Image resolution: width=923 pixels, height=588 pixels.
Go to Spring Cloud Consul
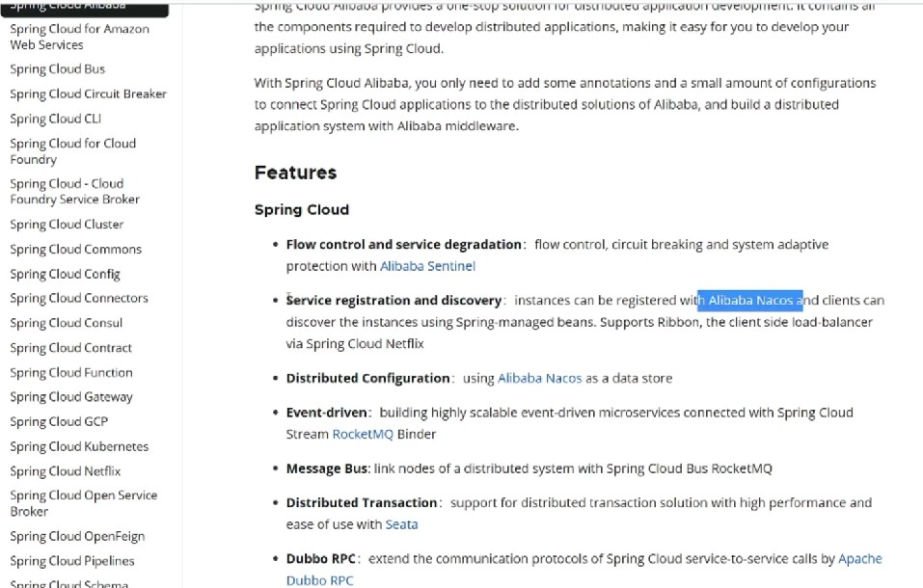(x=66, y=323)
